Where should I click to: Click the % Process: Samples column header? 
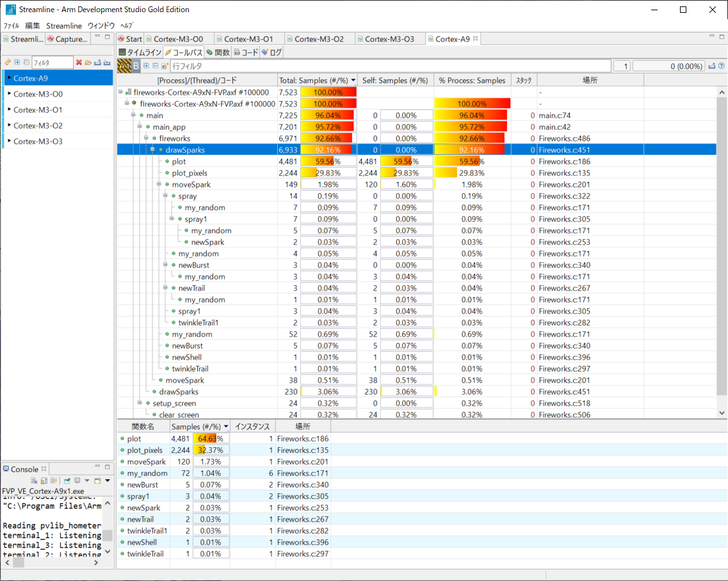tap(472, 80)
